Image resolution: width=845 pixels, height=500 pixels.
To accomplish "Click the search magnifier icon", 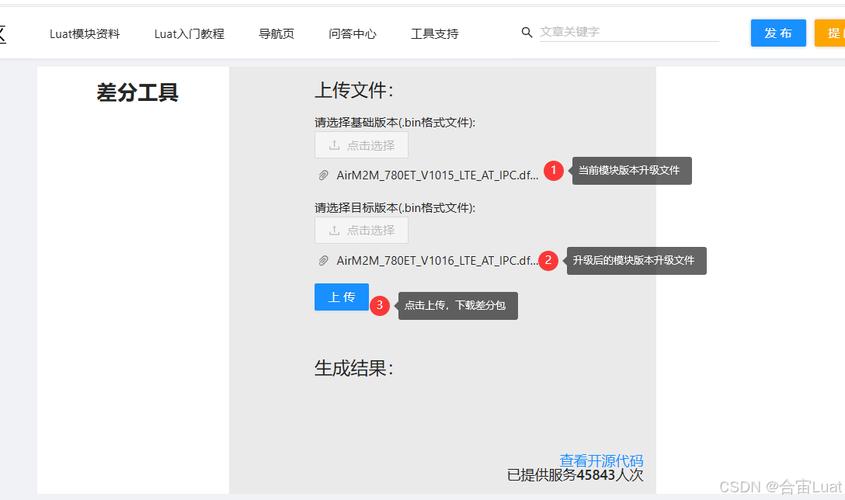I will (527, 32).
